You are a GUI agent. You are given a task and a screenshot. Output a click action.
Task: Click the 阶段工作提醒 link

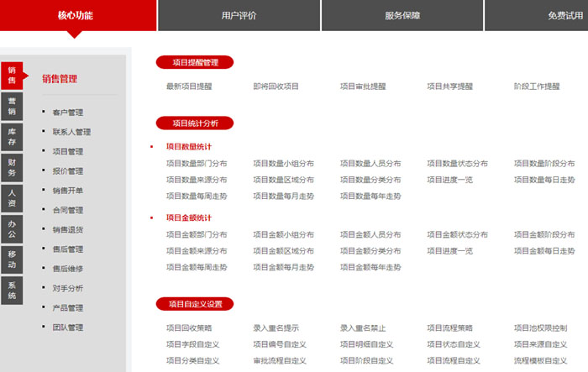[x=537, y=86]
